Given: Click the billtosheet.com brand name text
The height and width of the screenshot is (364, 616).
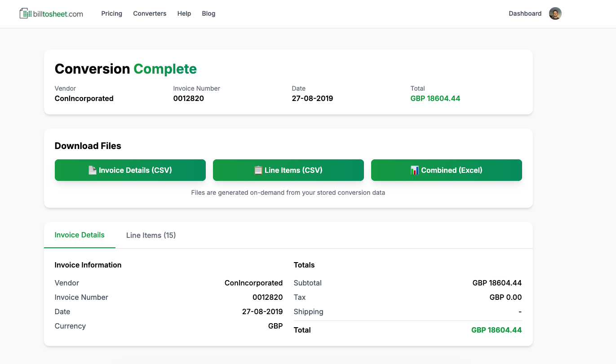Looking at the screenshot, I should tap(58, 14).
